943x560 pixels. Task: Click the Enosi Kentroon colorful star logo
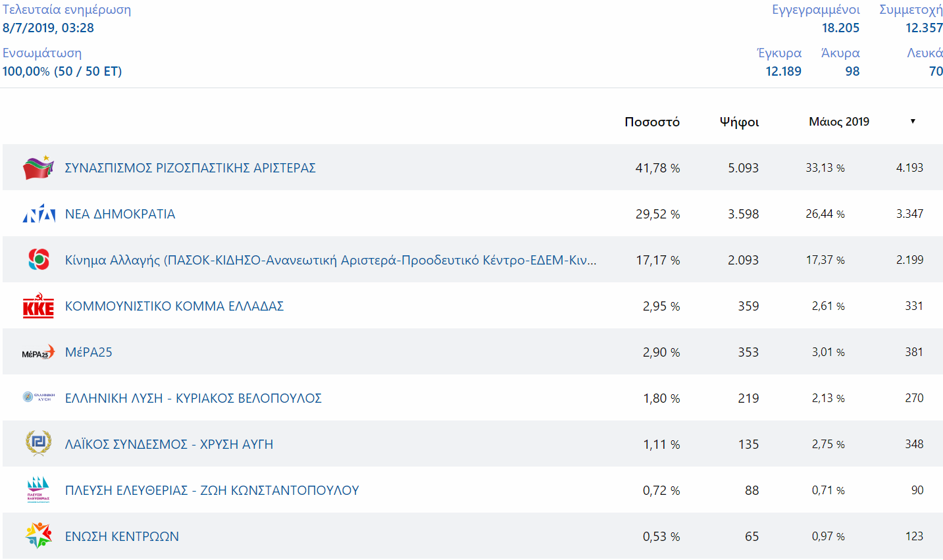(38, 536)
